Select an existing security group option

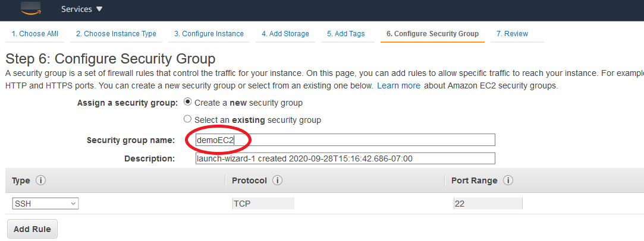(x=188, y=119)
